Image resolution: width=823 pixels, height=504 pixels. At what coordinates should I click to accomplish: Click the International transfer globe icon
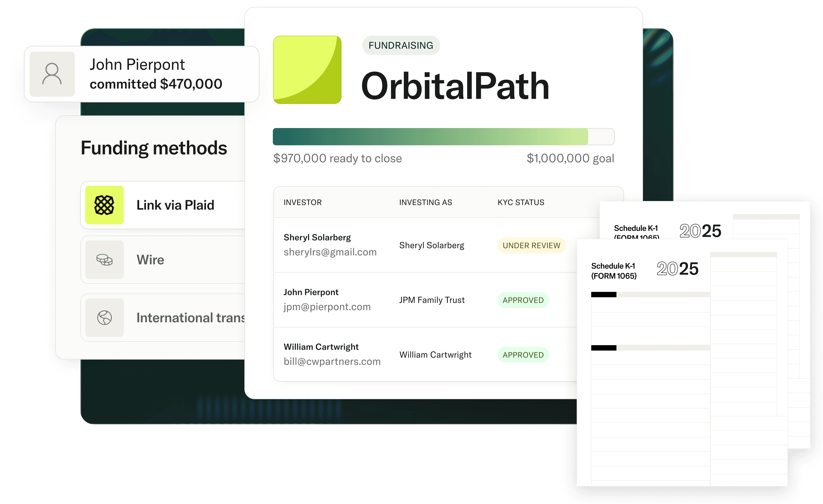pyautogui.click(x=104, y=317)
